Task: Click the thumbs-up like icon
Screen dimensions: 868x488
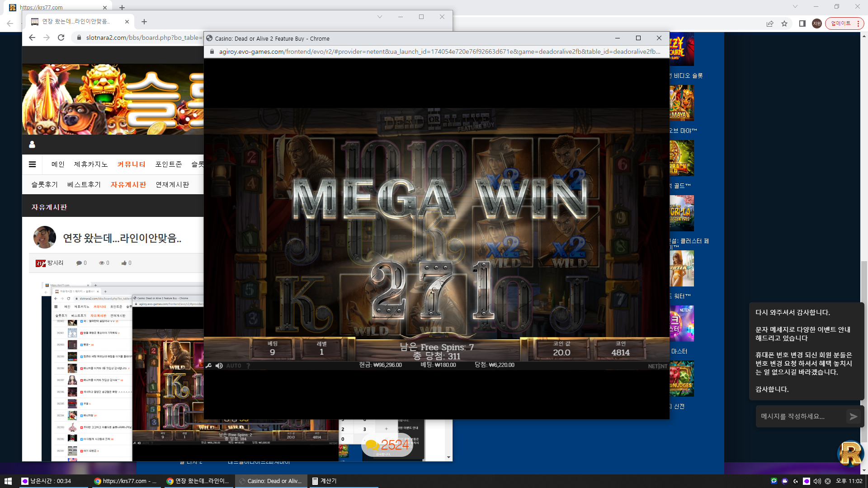Action: pyautogui.click(x=124, y=263)
